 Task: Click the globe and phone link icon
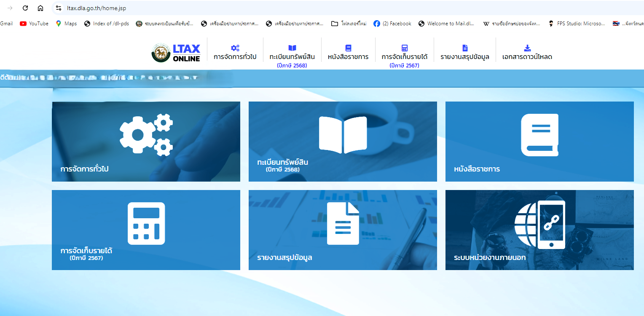tap(539, 225)
